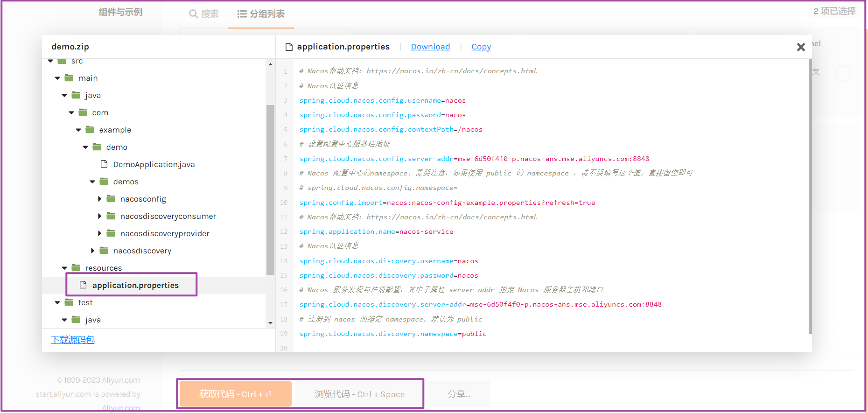Viewport: 868px width, 413px height.
Task: Click the DemoApplication.java file icon
Action: pos(104,164)
